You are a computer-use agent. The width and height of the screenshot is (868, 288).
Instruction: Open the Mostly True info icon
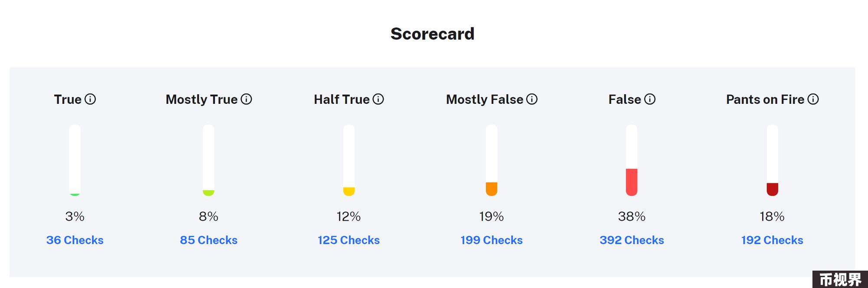coord(247,99)
